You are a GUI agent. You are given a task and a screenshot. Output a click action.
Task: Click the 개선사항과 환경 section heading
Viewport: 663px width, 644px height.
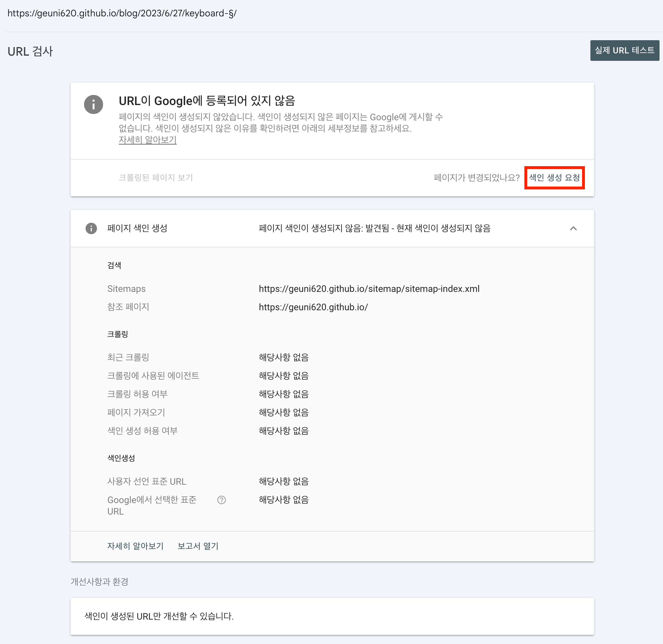(x=99, y=582)
